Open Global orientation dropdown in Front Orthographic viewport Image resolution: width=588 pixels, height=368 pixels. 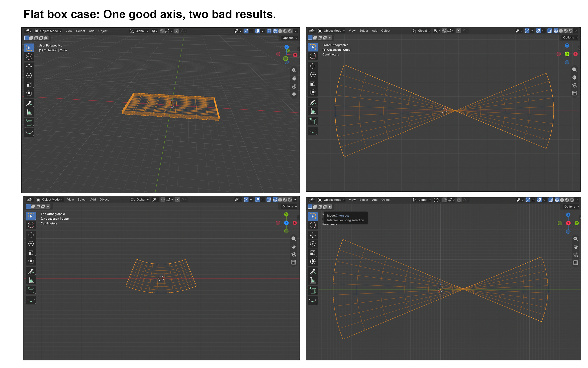tap(421, 31)
